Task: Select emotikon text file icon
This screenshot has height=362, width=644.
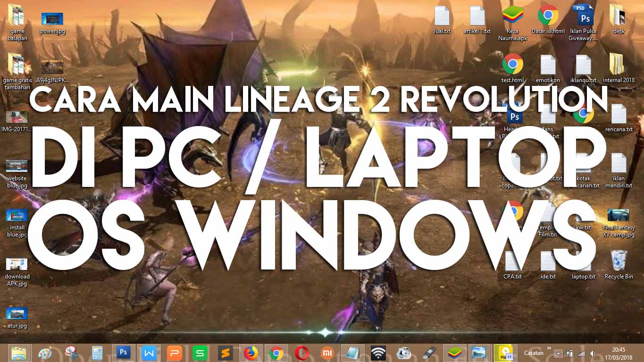Action: [548, 69]
